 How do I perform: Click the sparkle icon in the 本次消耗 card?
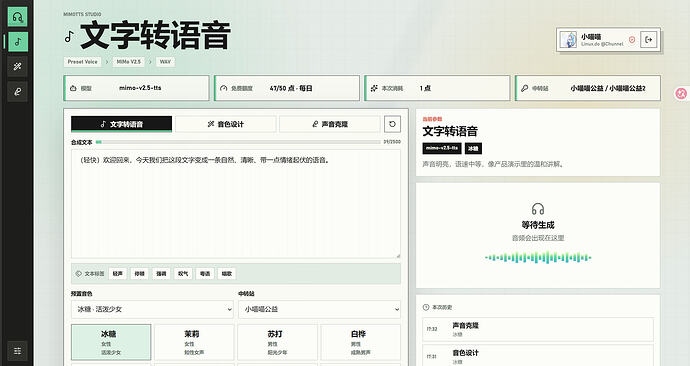pos(374,88)
